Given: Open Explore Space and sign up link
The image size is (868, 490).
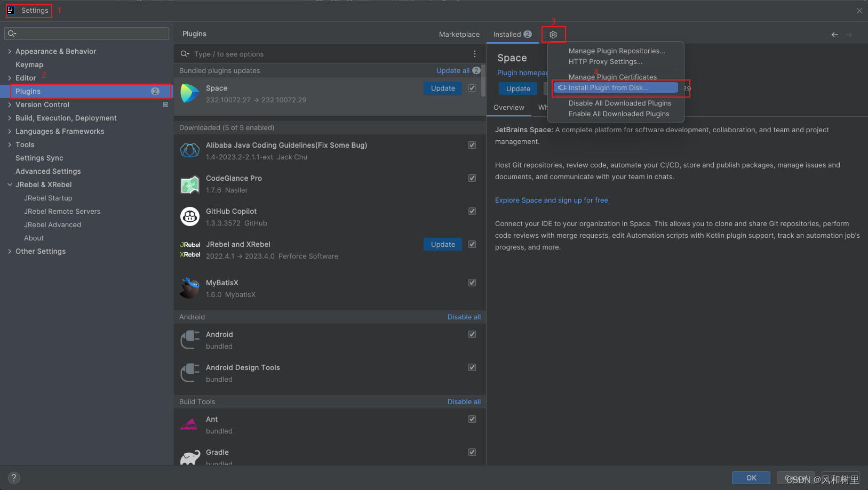Looking at the screenshot, I should pos(552,200).
